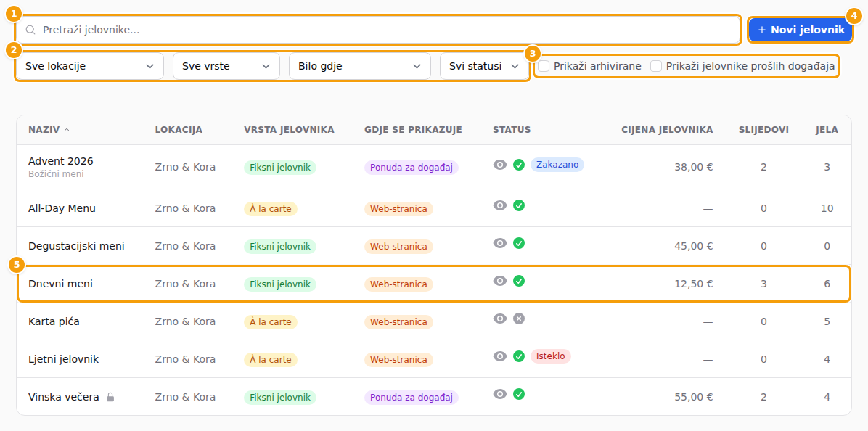
Task: Select the Karta pića menu name
Action: 54,321
